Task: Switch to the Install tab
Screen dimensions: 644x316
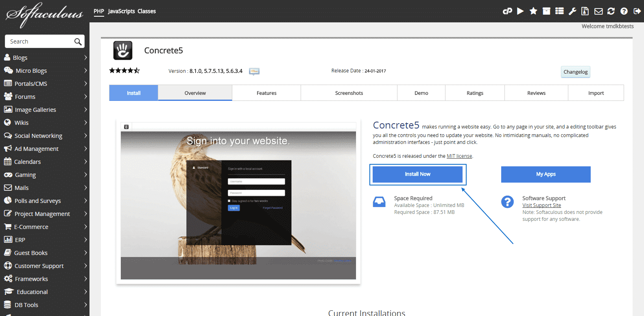Action: (133, 93)
